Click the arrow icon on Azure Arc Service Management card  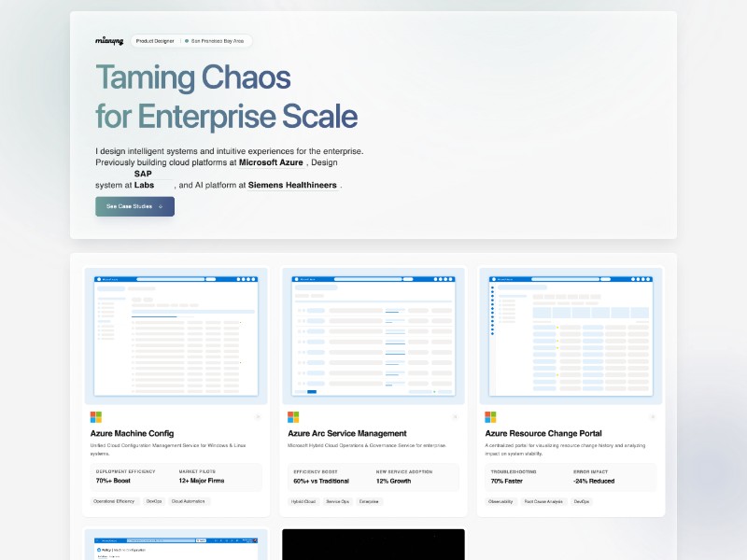[454, 417]
